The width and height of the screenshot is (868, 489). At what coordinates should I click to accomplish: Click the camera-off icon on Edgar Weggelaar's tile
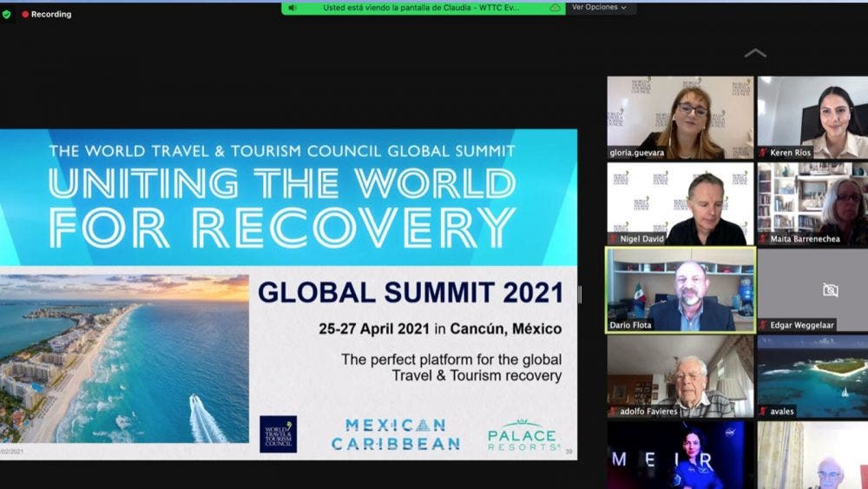tap(830, 290)
